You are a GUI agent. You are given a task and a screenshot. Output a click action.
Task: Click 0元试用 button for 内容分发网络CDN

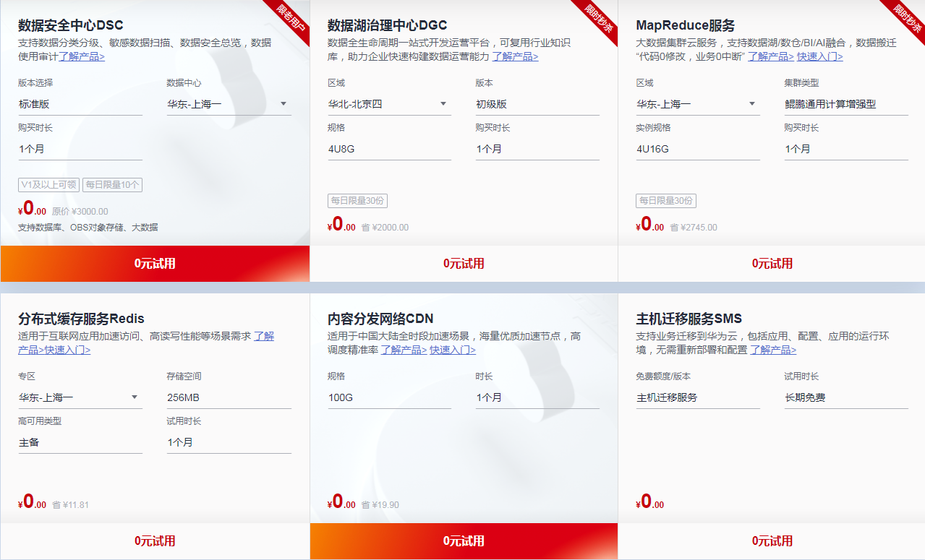464,541
